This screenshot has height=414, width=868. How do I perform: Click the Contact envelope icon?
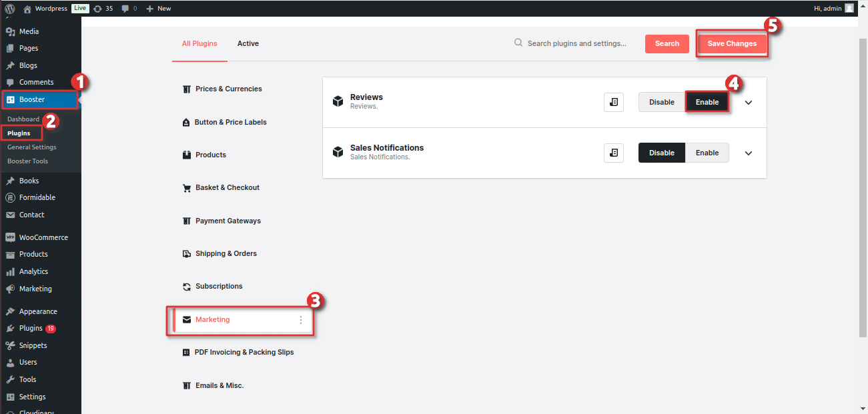click(10, 215)
